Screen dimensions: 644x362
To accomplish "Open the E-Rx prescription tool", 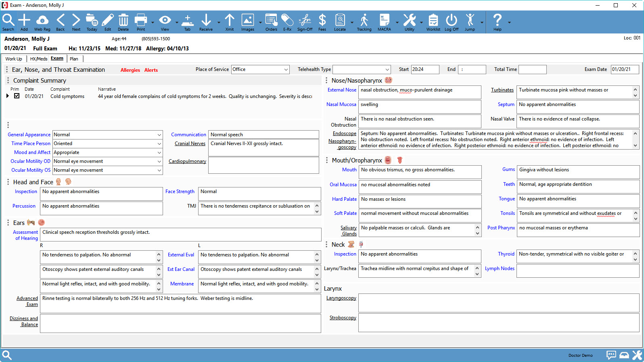I will coord(287,22).
